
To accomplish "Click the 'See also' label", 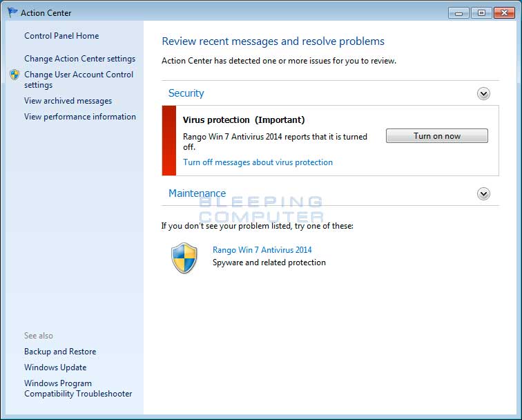I will click(39, 336).
